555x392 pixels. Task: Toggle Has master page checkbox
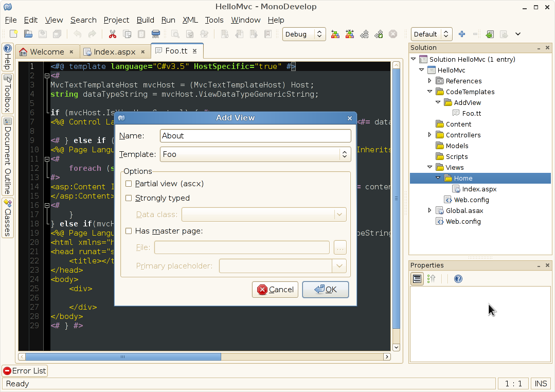pos(129,231)
